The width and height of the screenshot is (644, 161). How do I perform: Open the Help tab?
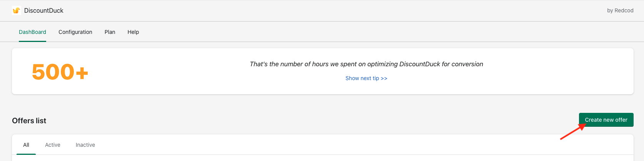click(x=133, y=32)
